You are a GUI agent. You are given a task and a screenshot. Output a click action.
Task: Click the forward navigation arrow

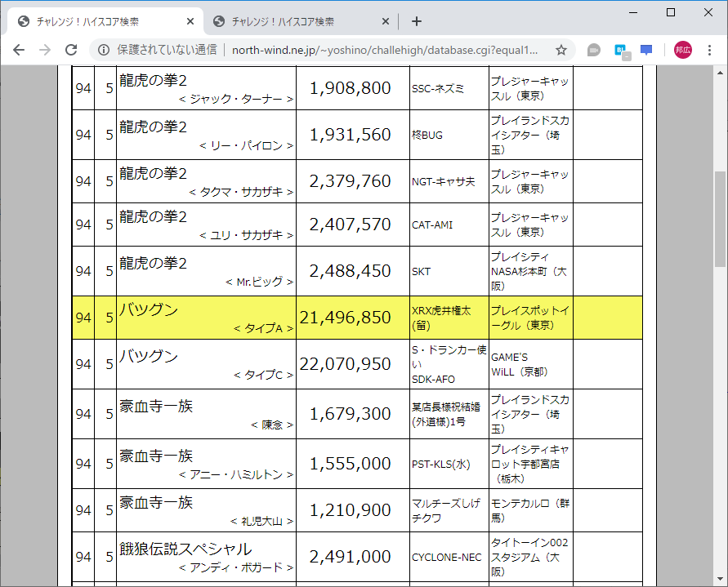45,50
